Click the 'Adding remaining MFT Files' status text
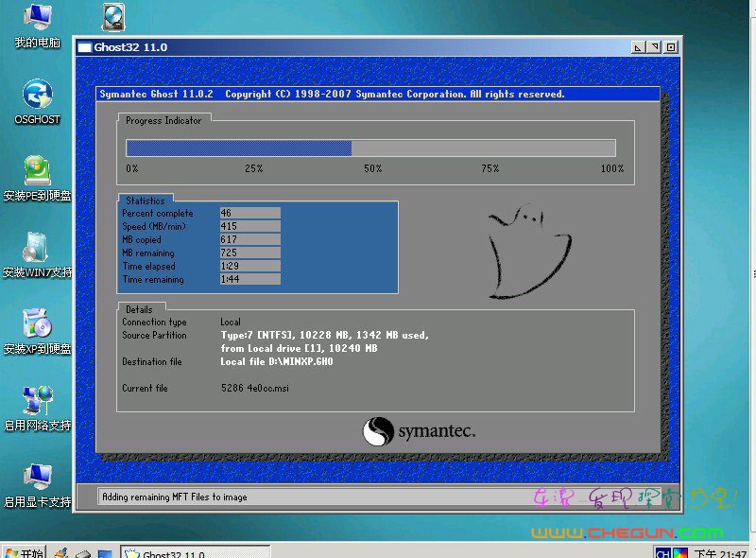Viewport: 756px width, 558px height. (x=175, y=497)
